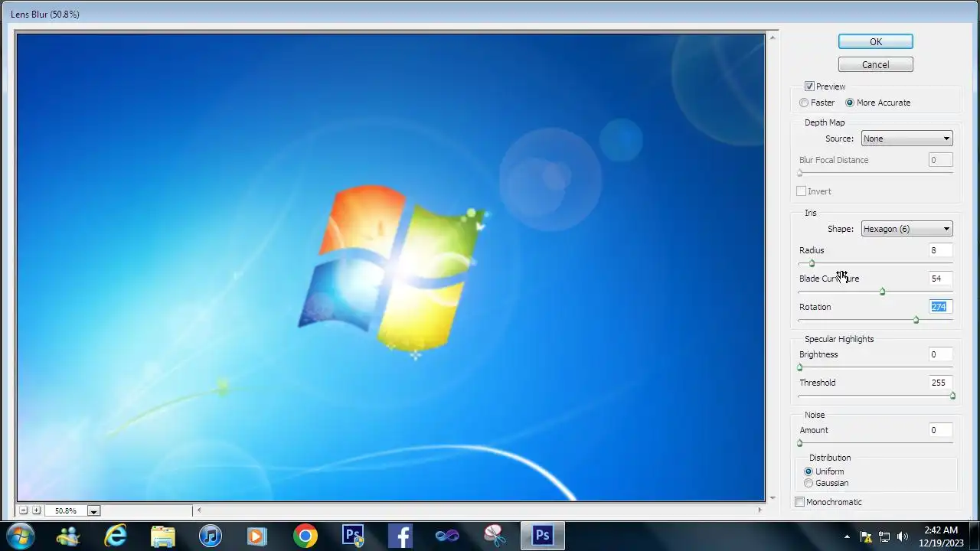Image resolution: width=980 pixels, height=551 pixels.
Task: Click the zoom in plus button
Action: [x=36, y=510]
